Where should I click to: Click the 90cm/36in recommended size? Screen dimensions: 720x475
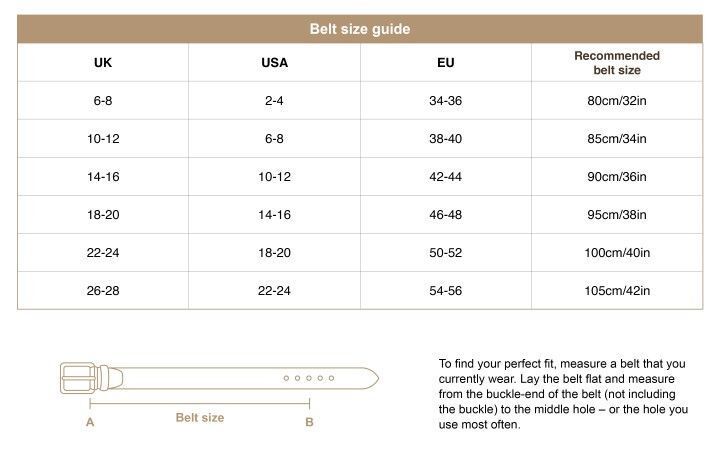[x=616, y=177]
